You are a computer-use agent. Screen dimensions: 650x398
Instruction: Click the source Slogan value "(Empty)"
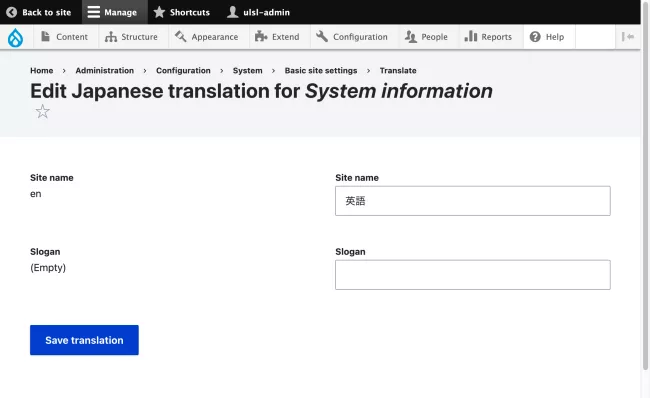coord(48,268)
